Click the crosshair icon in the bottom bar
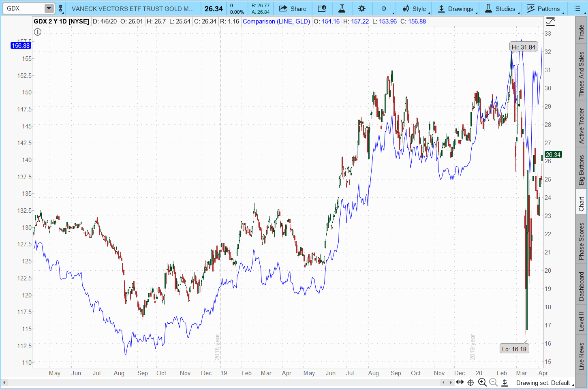 coord(470,382)
